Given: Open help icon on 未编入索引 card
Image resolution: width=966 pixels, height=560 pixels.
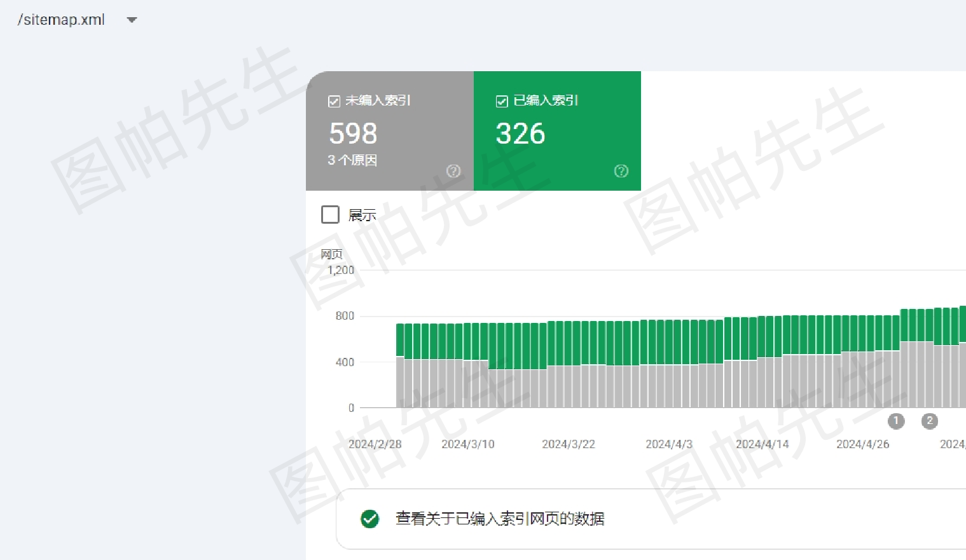Looking at the screenshot, I should coord(453,170).
